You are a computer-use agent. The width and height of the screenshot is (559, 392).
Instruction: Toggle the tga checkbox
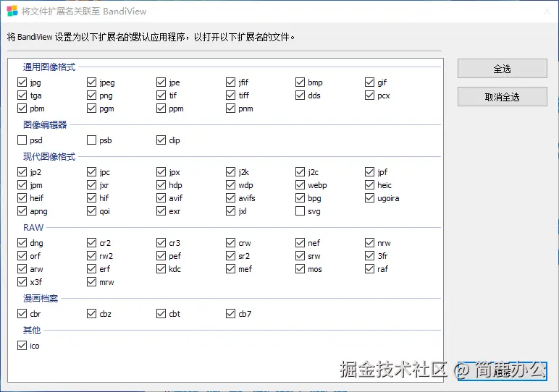click(x=22, y=95)
